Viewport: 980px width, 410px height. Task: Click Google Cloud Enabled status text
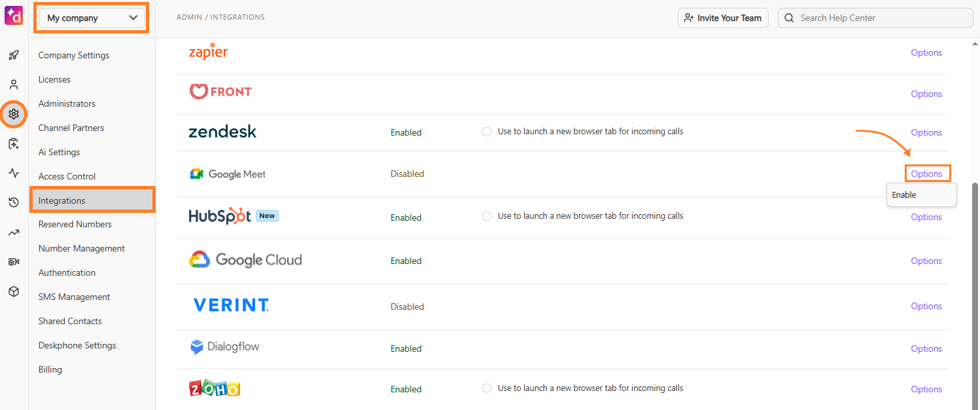point(406,261)
